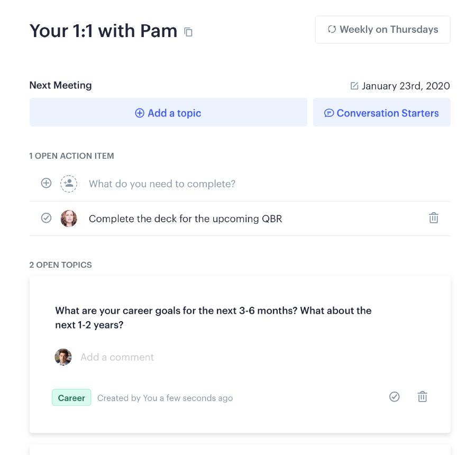The height and width of the screenshot is (455, 476).
Task: Click the speech bubble icon in Conversation Starters
Action: coord(329,113)
